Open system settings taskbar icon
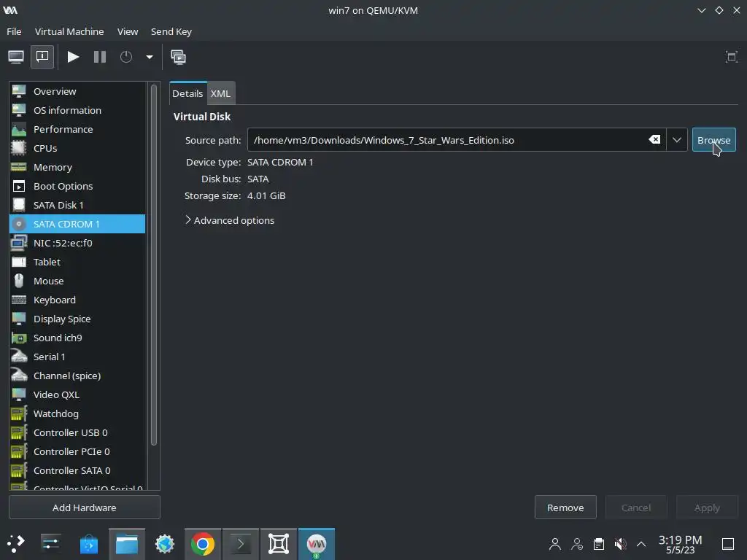Screen dimensions: 747x560 pyautogui.click(x=50, y=543)
